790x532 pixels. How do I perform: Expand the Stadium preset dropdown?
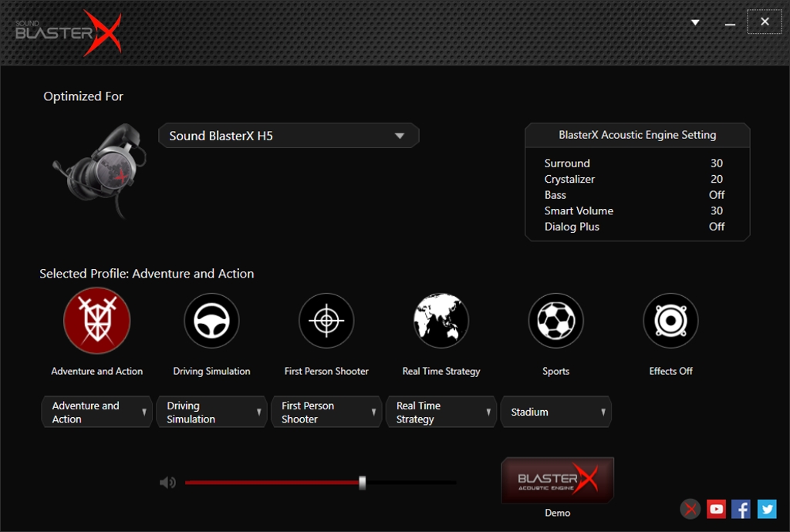coord(556,412)
